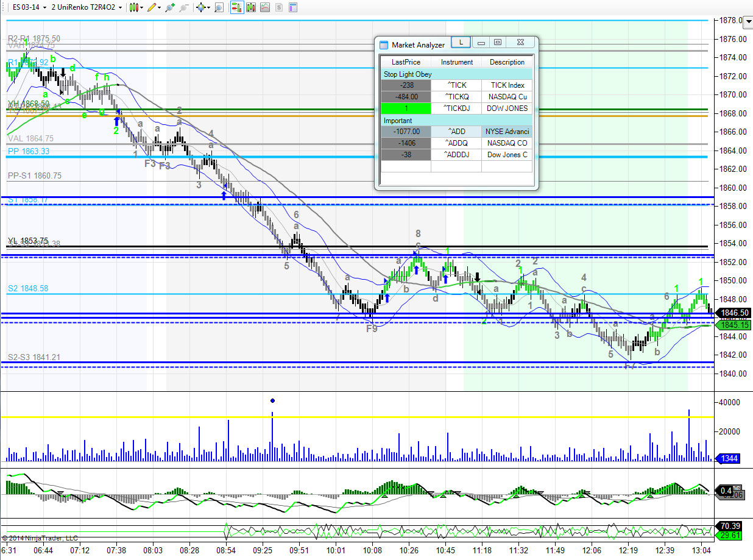
Task: Click the 1846.50 current price marker
Action: 732,313
